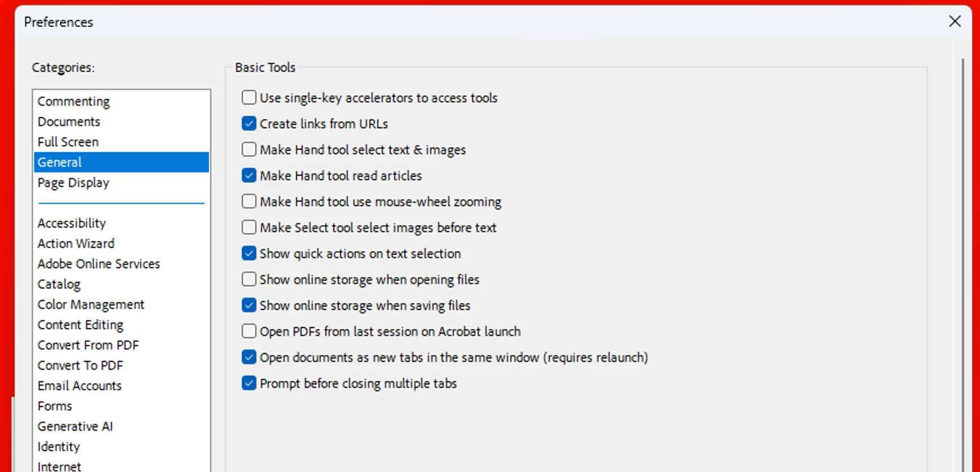This screenshot has height=472, width=980.
Task: Enable single-key accelerators checkbox
Action: [x=249, y=98]
